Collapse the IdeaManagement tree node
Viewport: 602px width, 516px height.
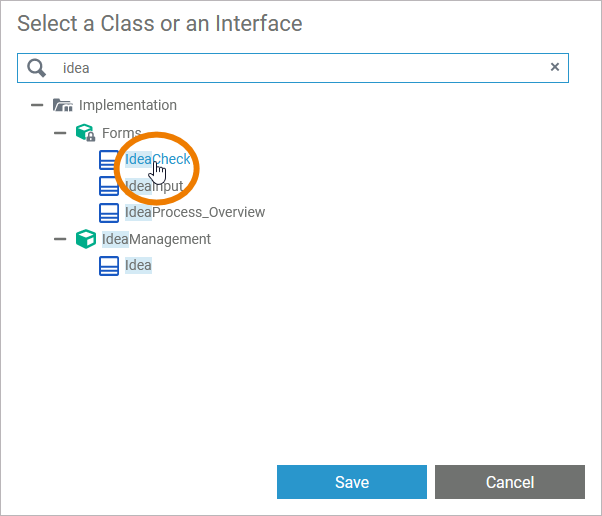pos(60,239)
